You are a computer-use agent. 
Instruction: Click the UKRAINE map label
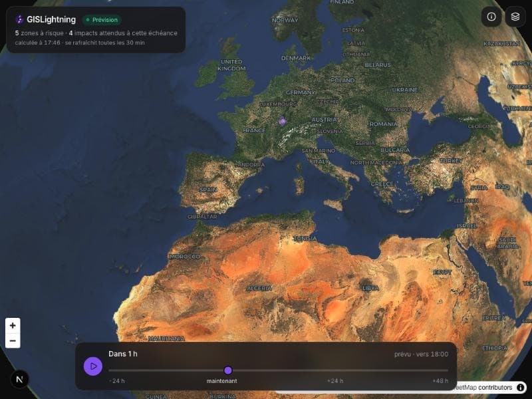click(x=405, y=90)
